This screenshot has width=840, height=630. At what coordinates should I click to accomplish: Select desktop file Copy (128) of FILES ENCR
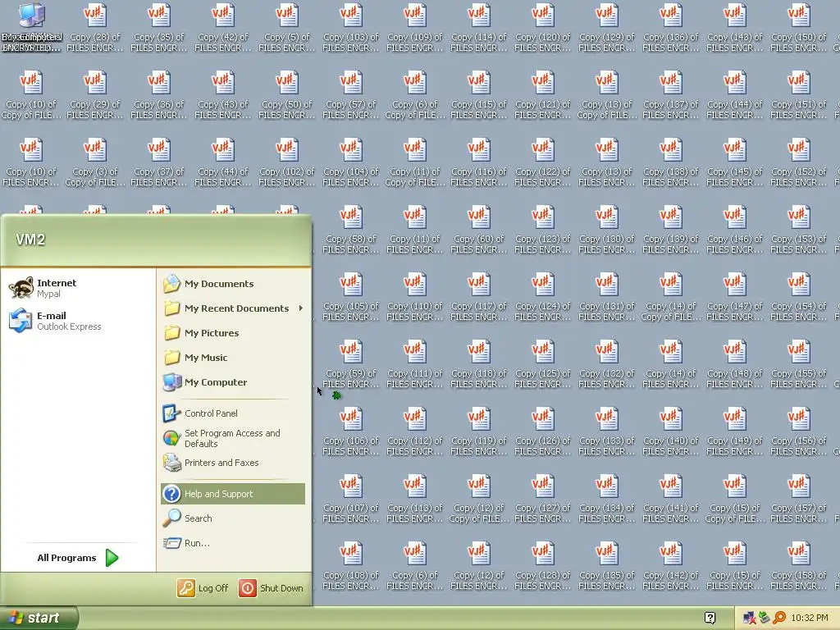pyautogui.click(x=543, y=566)
